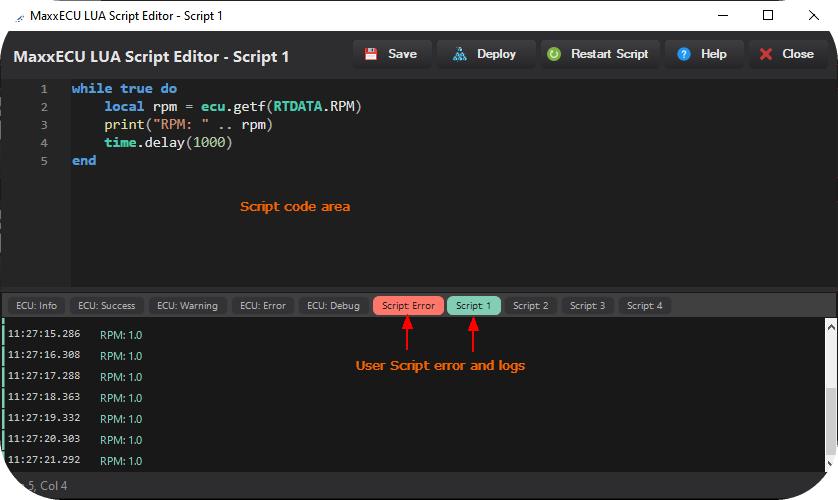Image resolution: width=838 pixels, height=500 pixels.
Task: Click the log scrollbar up arrow
Action: [831, 326]
